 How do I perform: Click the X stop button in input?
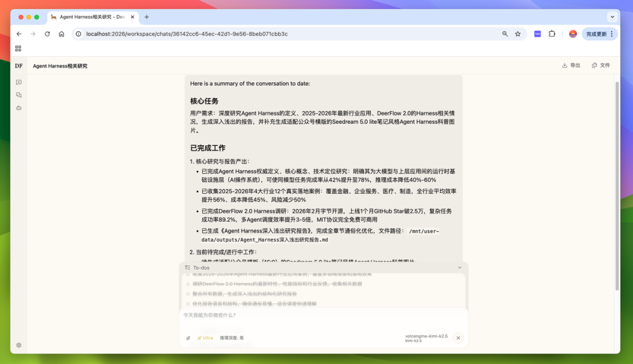pyautogui.click(x=458, y=338)
